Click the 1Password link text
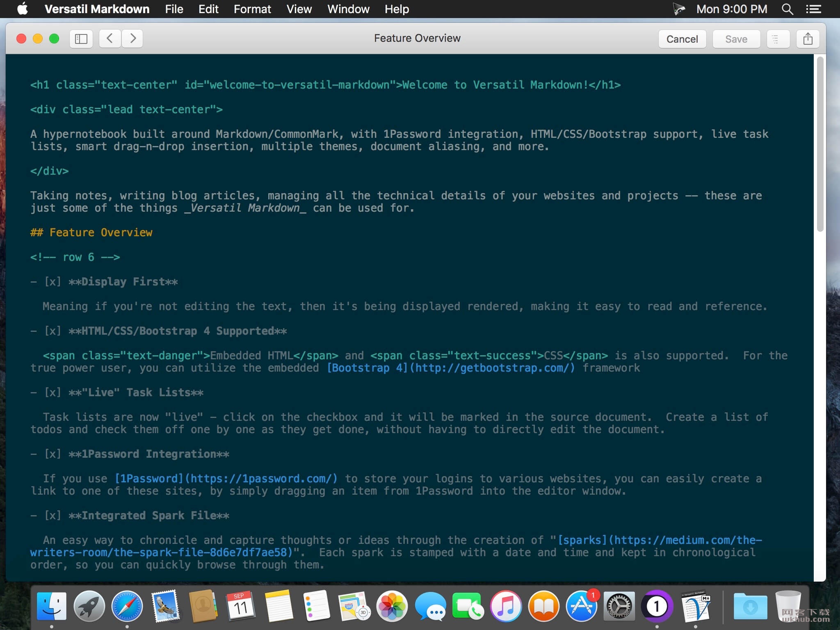 click(x=226, y=479)
